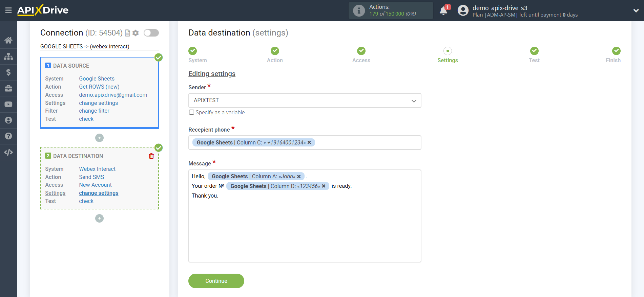Open the user profile sidebar icon
The width and height of the screenshot is (644, 297).
tap(8, 120)
